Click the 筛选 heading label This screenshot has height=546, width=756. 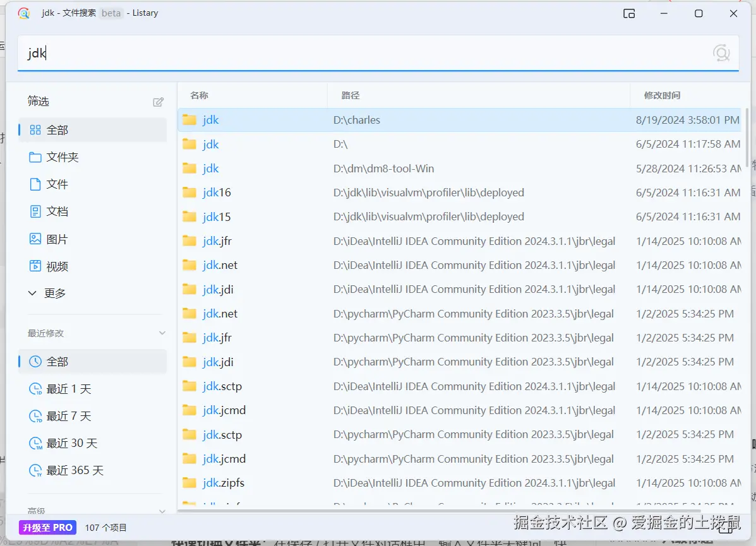click(x=38, y=101)
